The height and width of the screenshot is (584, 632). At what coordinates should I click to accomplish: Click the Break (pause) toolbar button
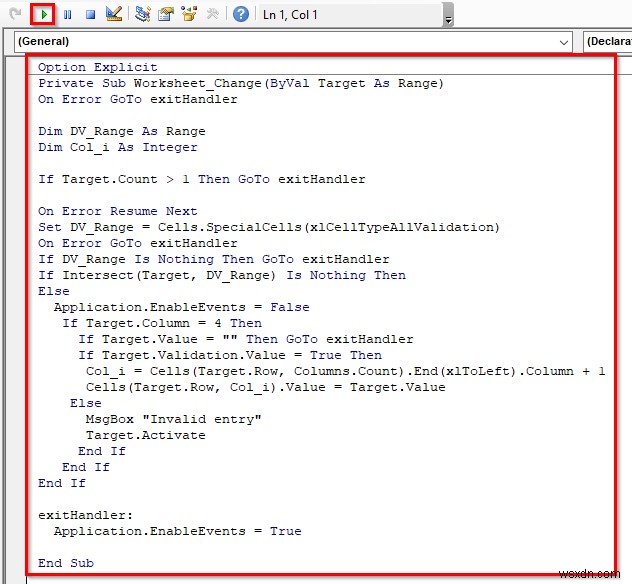point(67,15)
